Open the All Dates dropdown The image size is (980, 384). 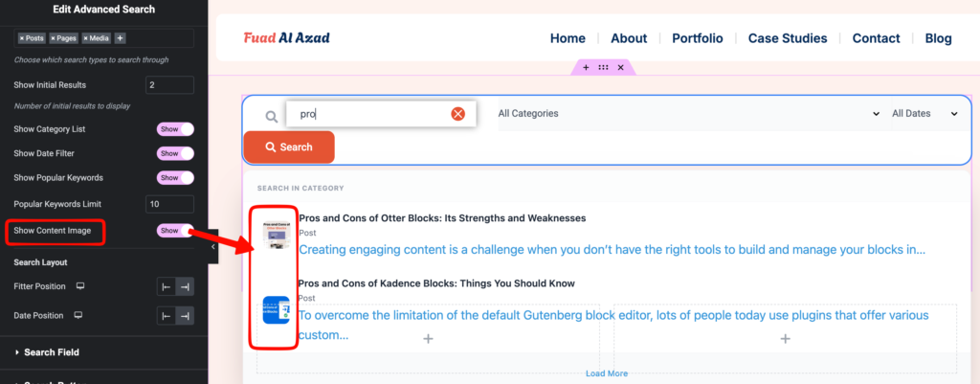click(924, 114)
